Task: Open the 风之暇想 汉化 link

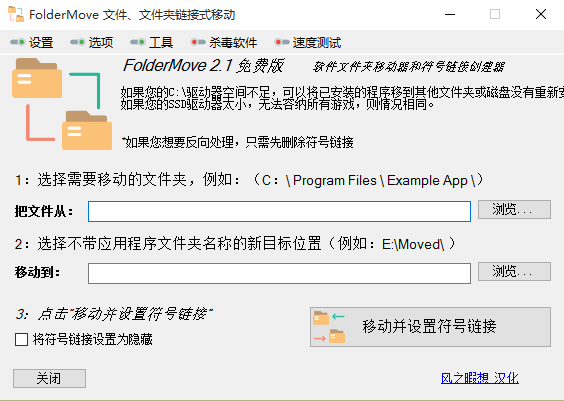Action: pyautogui.click(x=479, y=378)
